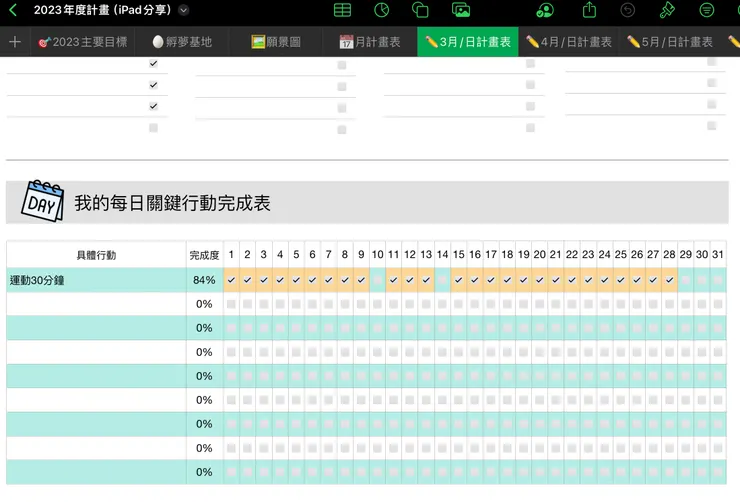740x502 pixels.
Task: Insert a chart using the chart icon
Action: tap(381, 10)
